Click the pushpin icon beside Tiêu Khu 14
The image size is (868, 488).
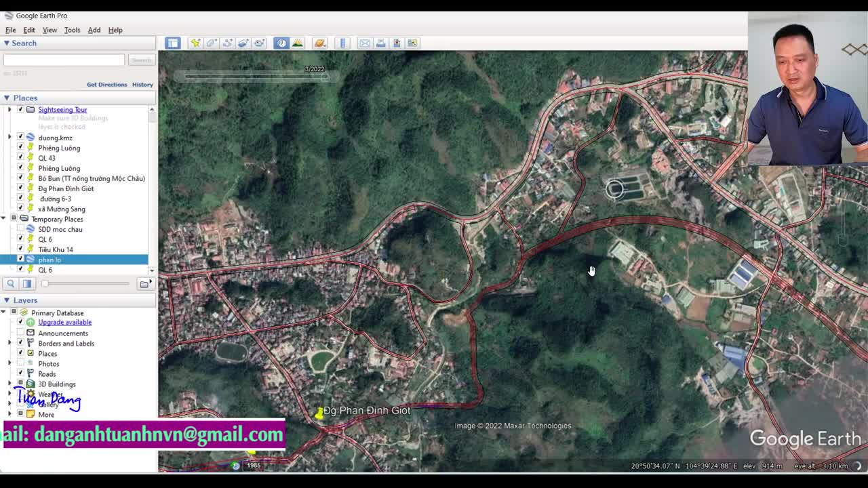click(31, 249)
